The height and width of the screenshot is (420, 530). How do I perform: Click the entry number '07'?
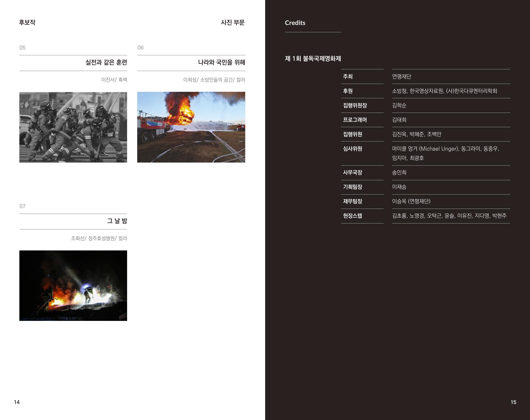tap(22, 206)
